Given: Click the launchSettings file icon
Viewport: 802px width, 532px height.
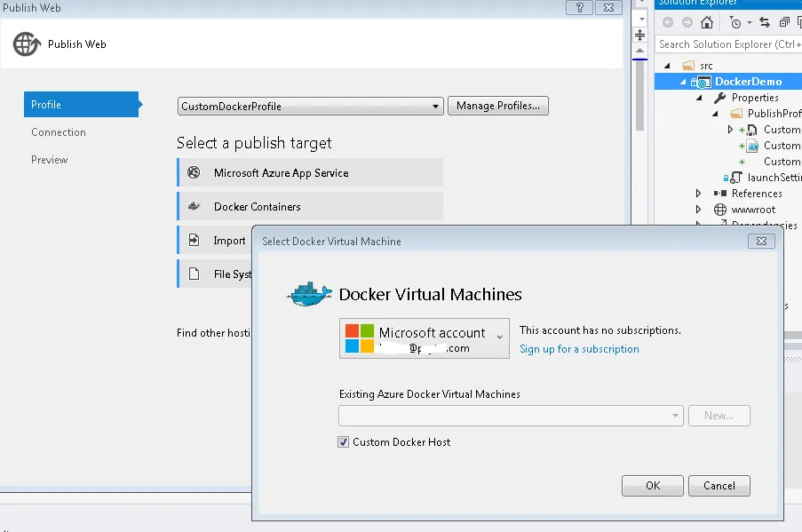Looking at the screenshot, I should (x=735, y=178).
